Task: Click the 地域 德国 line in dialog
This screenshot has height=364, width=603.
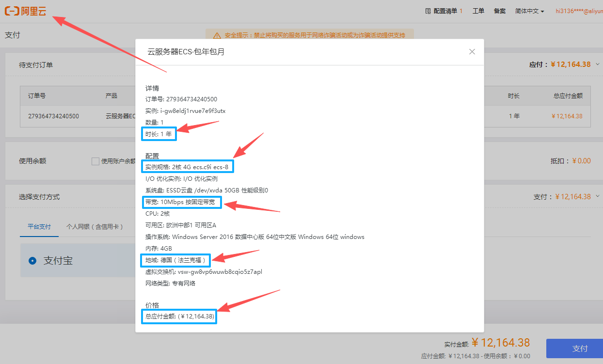Action: pos(175,260)
